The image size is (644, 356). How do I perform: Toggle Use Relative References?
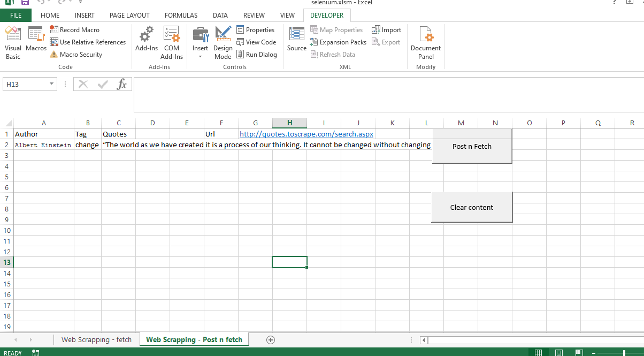coord(88,42)
